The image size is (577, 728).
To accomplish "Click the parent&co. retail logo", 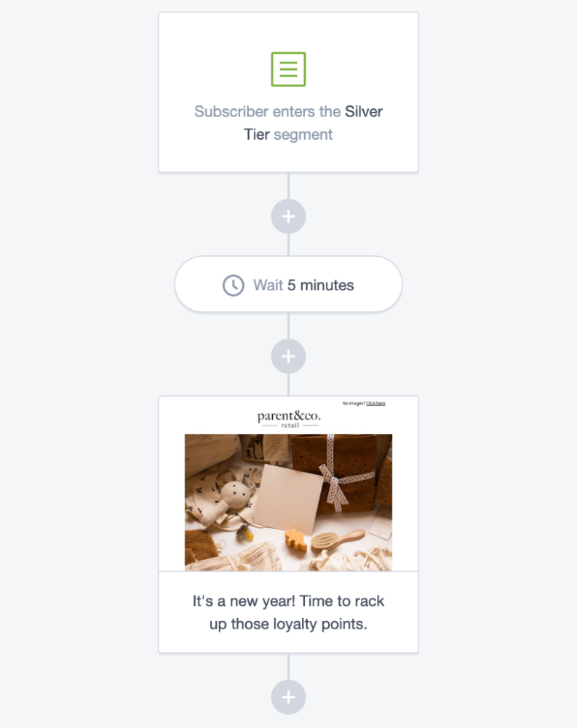I will (290, 417).
